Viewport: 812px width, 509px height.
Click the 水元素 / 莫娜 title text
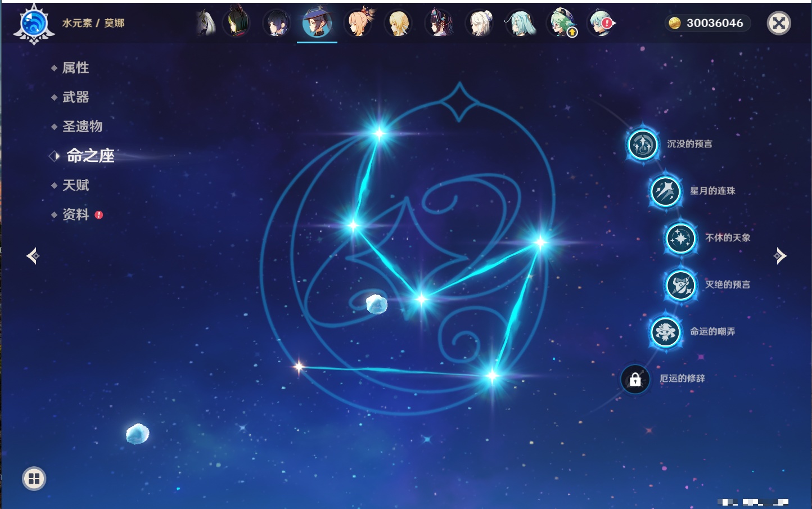click(93, 23)
